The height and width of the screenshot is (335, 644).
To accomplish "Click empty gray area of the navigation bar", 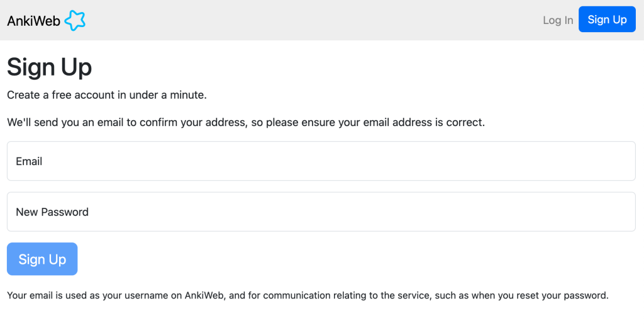I will pyautogui.click(x=314, y=20).
